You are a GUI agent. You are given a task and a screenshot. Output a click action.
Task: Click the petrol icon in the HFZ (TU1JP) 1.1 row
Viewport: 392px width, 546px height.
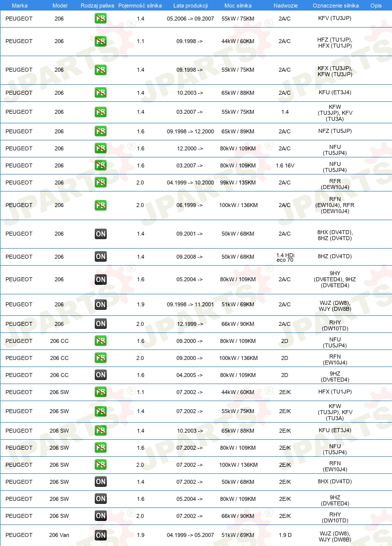tap(101, 42)
